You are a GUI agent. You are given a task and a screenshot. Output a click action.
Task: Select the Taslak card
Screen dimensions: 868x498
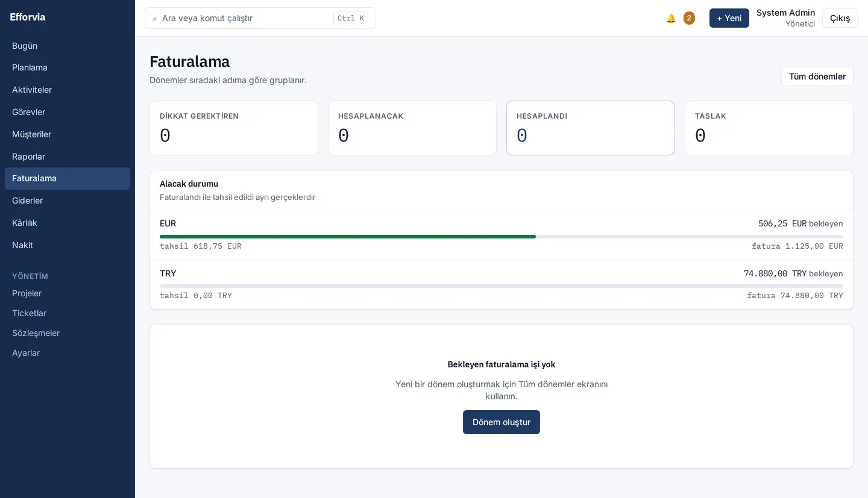point(769,128)
